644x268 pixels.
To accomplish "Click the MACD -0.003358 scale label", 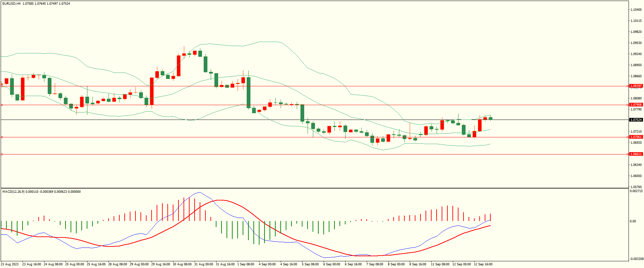I will 636,259.
